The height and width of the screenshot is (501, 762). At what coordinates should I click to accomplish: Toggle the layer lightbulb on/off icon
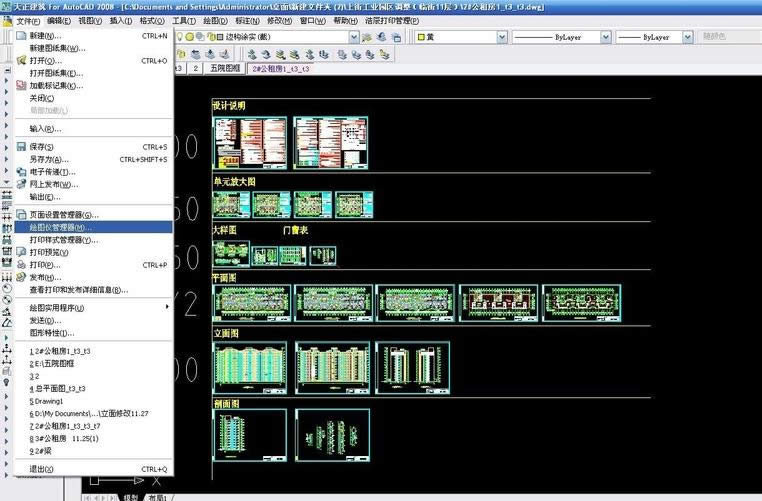tap(178, 37)
